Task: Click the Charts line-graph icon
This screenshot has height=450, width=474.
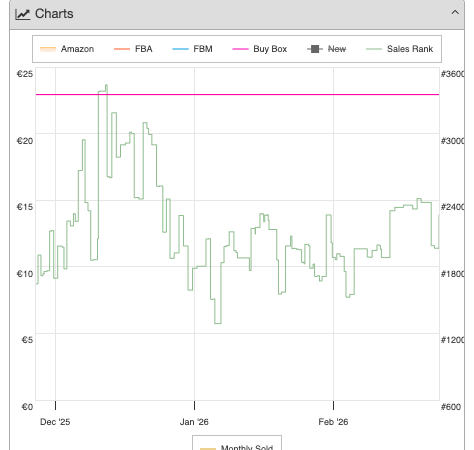Action: [23, 14]
